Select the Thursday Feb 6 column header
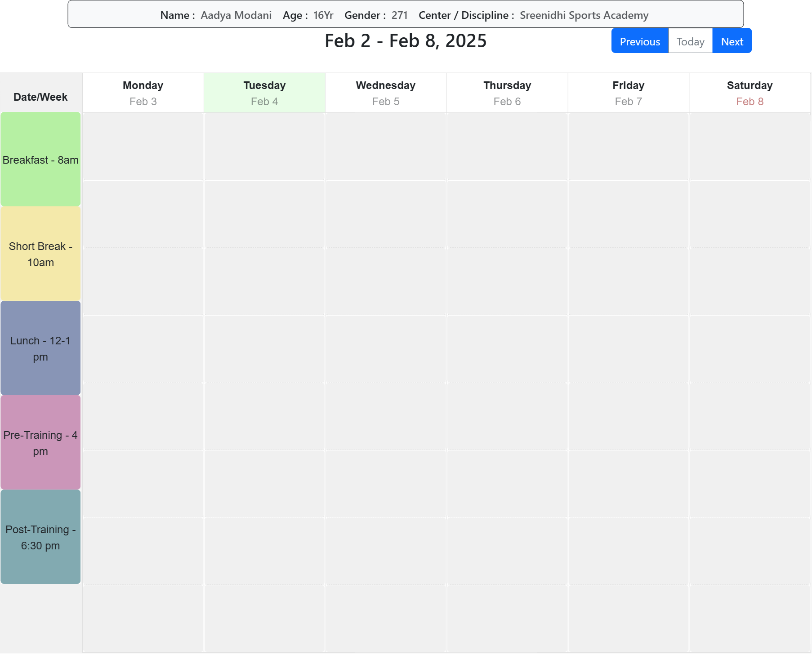The height and width of the screenshot is (664, 812). (507, 93)
